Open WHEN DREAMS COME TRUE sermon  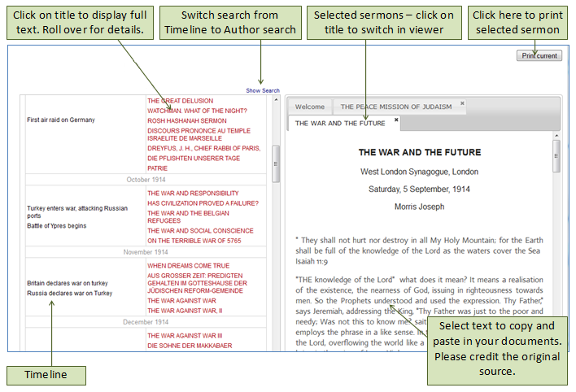(x=188, y=266)
